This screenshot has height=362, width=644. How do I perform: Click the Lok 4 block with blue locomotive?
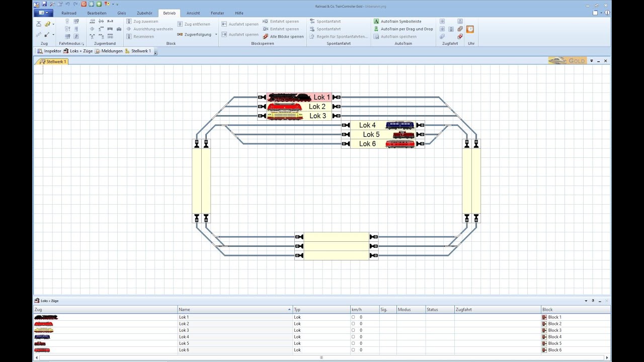tap(383, 125)
